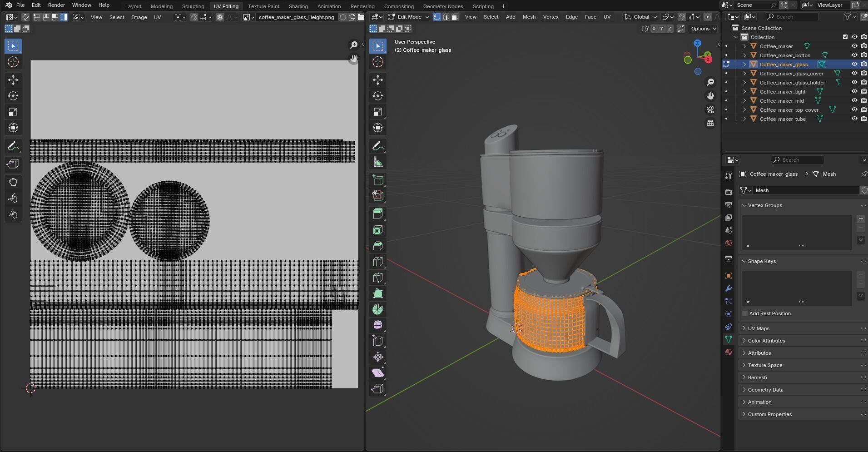Disable Coffee_maker_mid in renders
Image resolution: width=868 pixels, height=452 pixels.
(863, 101)
